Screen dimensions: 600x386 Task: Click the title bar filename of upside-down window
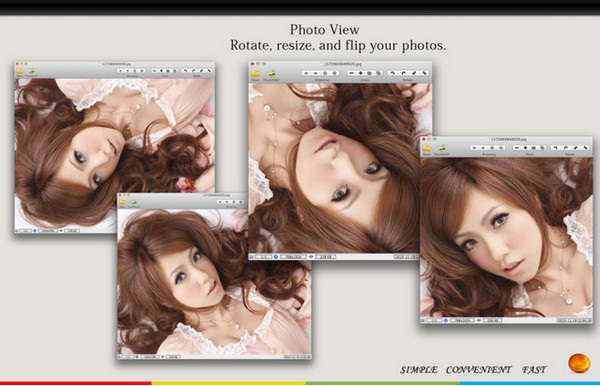(x=343, y=64)
